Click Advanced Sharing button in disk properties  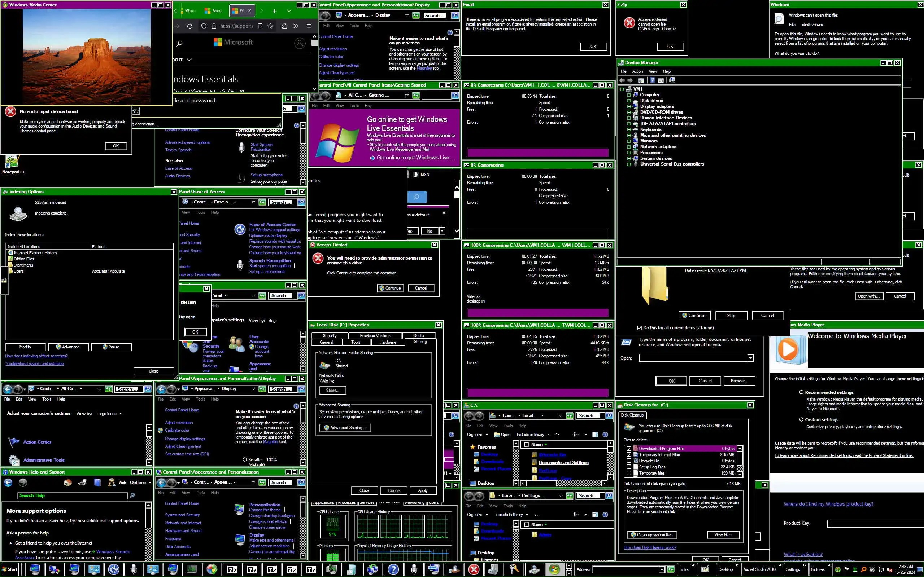[345, 428]
